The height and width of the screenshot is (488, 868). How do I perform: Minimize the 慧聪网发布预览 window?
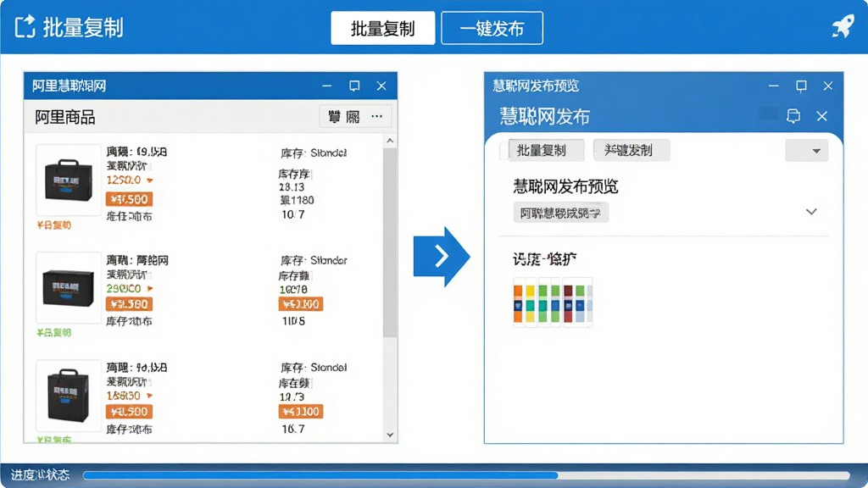[x=774, y=86]
